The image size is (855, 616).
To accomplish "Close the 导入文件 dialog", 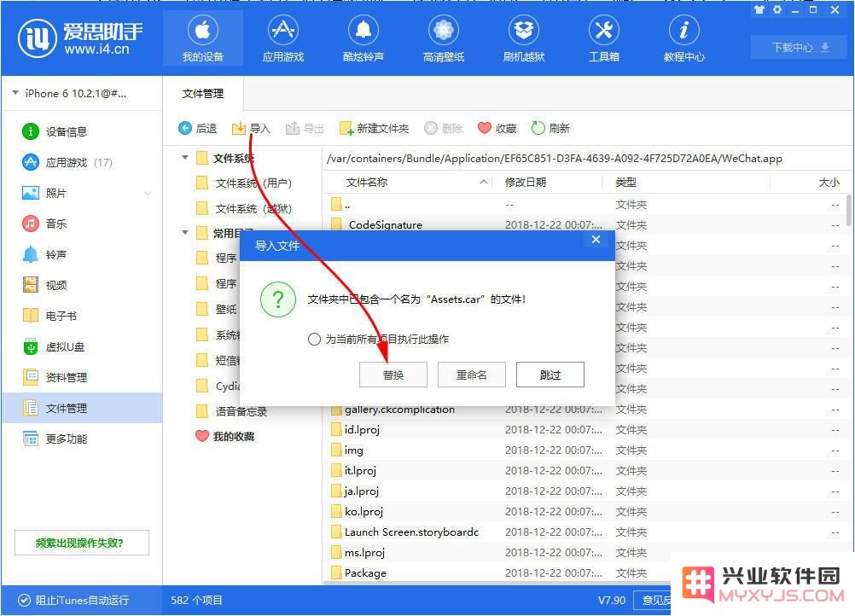I will pos(596,239).
